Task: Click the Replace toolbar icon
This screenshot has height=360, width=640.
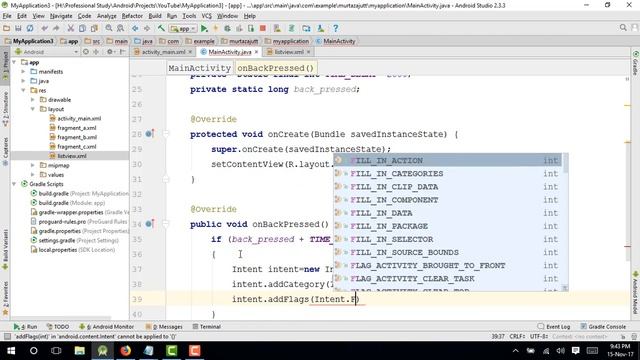Action: tap(120, 29)
